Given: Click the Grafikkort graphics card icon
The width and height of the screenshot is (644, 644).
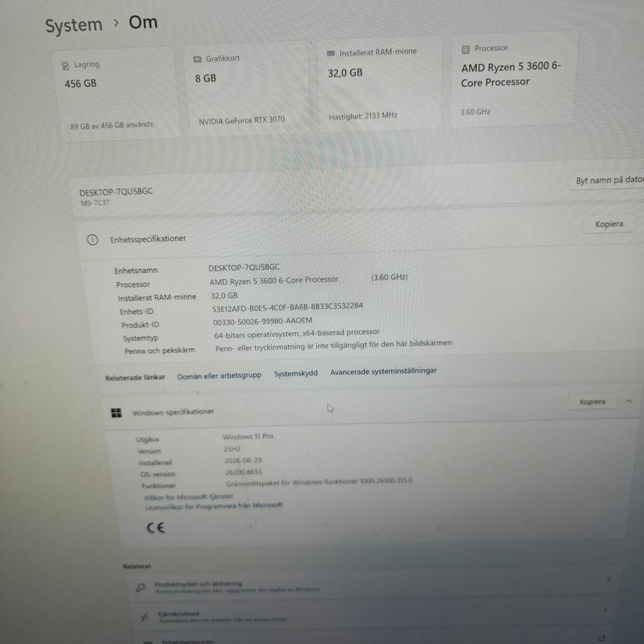Looking at the screenshot, I should (197, 60).
